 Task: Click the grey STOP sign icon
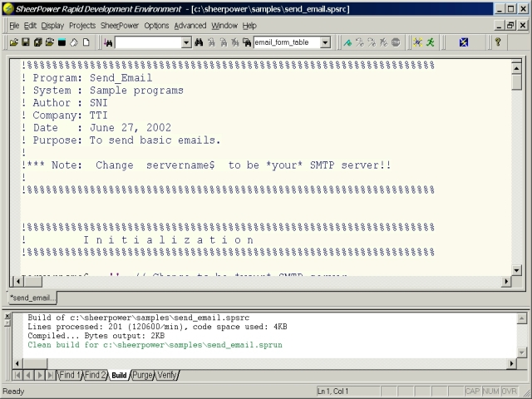396,42
